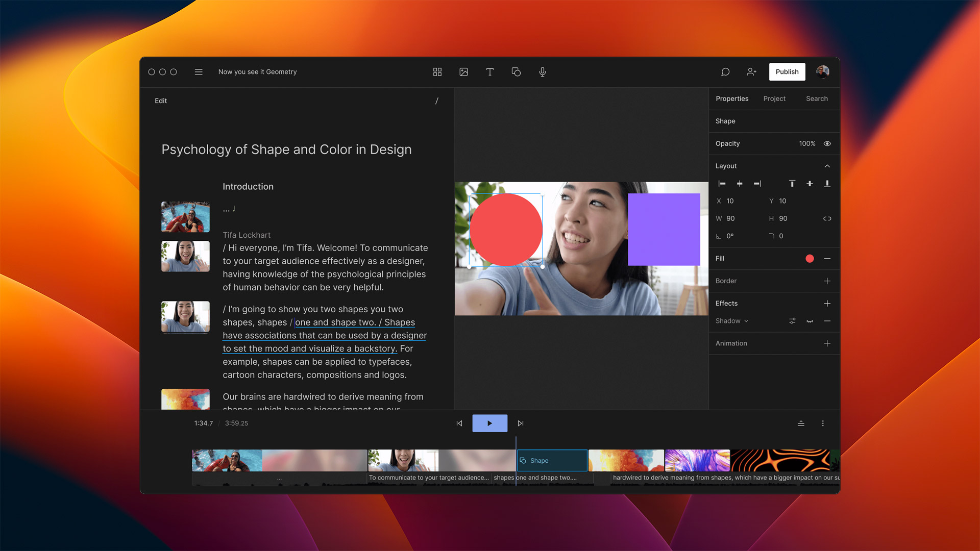Hide the Shadow effect with the eye icon
This screenshot has width=980, height=551.
pos(810,321)
